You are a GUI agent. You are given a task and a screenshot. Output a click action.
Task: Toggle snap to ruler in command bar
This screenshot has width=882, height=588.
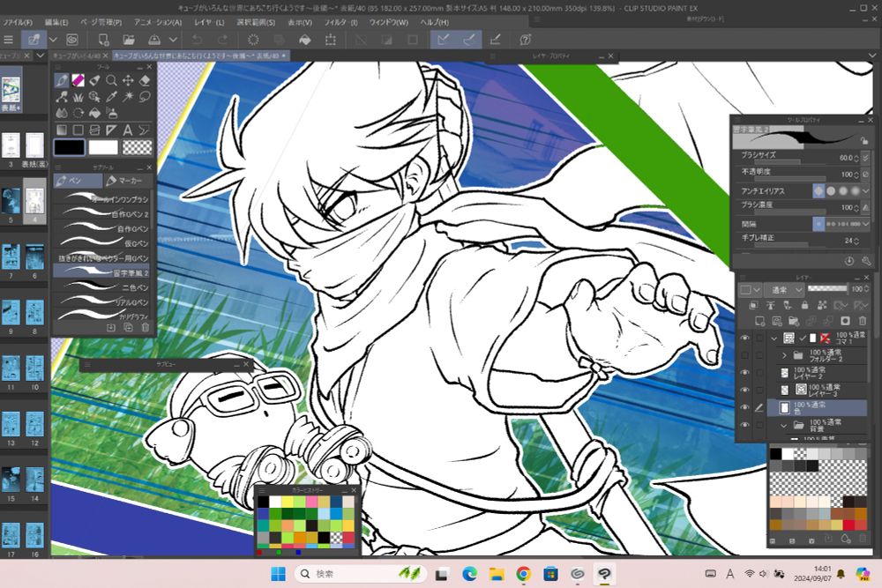tap(444, 40)
